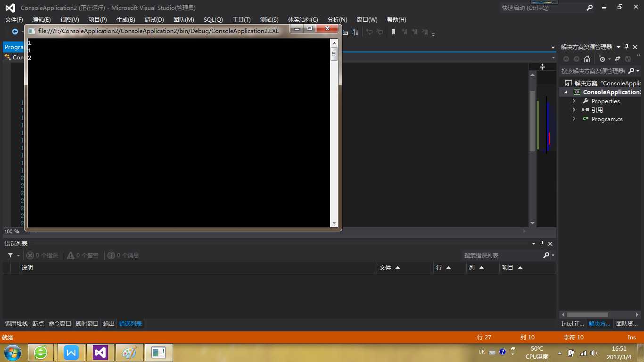Viewport: 644px width, 362px height.
Task: Switch to the 即时窗口 immediate window tab
Action: (x=87, y=323)
